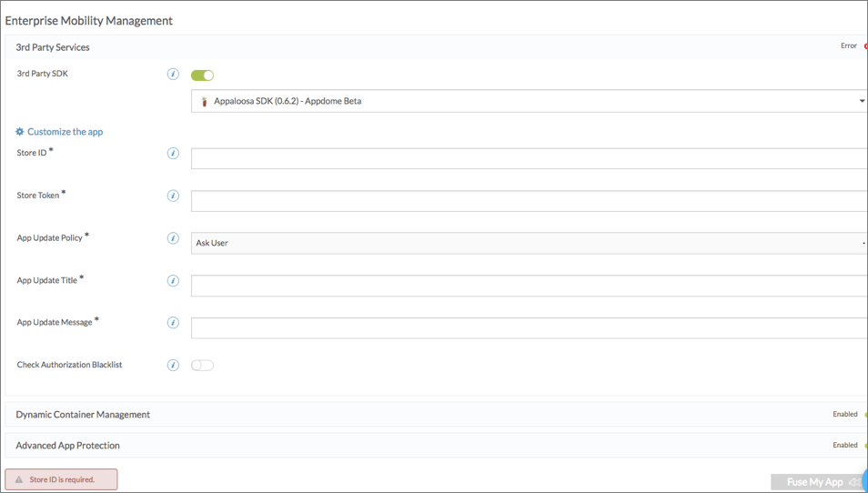Click the App Update Message label
Image resolution: width=868 pixels, height=493 pixels.
pyautogui.click(x=55, y=322)
